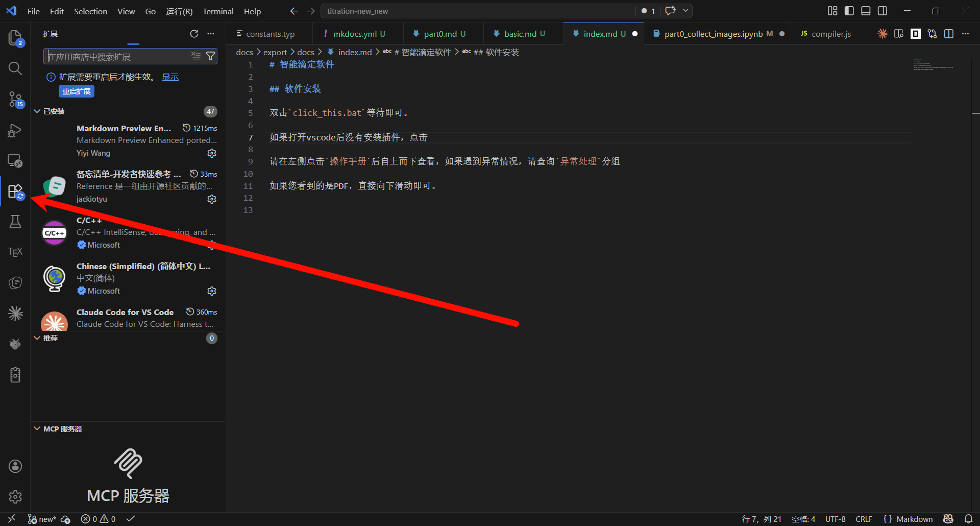Click 行 7, 列 21 cursor position
The image size is (980, 526).
coord(762,519)
